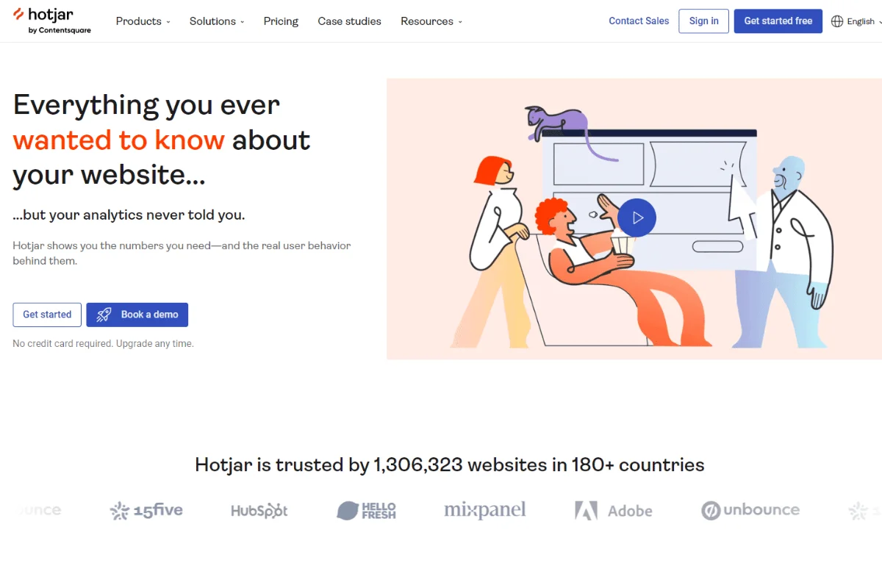The width and height of the screenshot is (882, 588).
Task: Click the globe language icon
Action: tap(837, 21)
